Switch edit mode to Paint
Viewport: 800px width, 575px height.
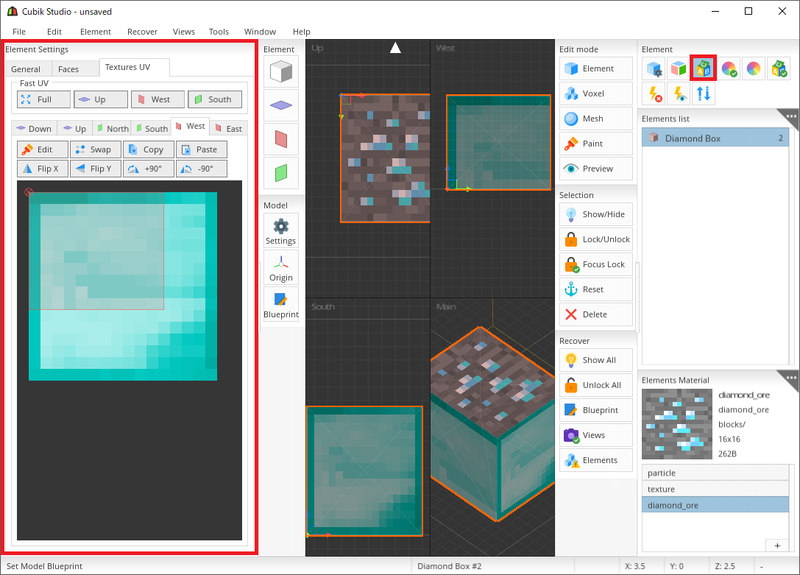click(596, 143)
